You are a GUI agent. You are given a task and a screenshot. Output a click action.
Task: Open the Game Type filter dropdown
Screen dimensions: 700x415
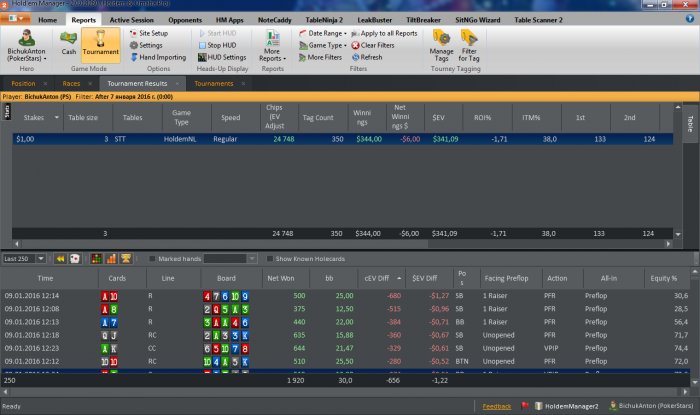tap(323, 45)
